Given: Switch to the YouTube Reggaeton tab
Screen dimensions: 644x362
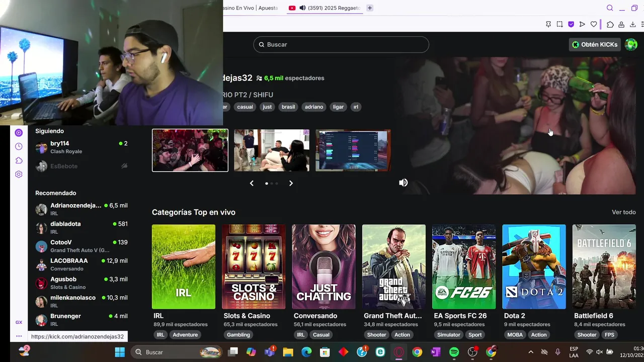Looking at the screenshot, I should (325, 8).
